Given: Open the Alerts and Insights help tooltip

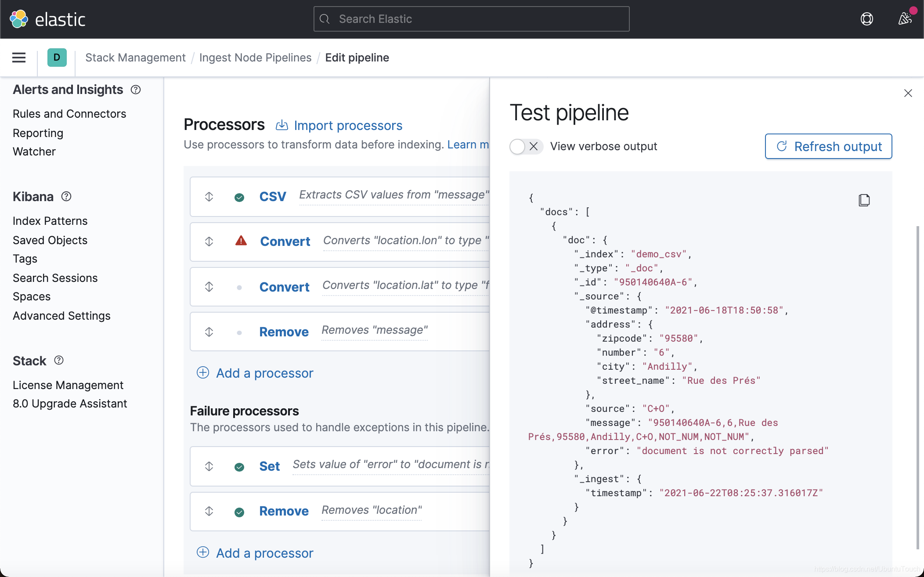Looking at the screenshot, I should click(135, 90).
